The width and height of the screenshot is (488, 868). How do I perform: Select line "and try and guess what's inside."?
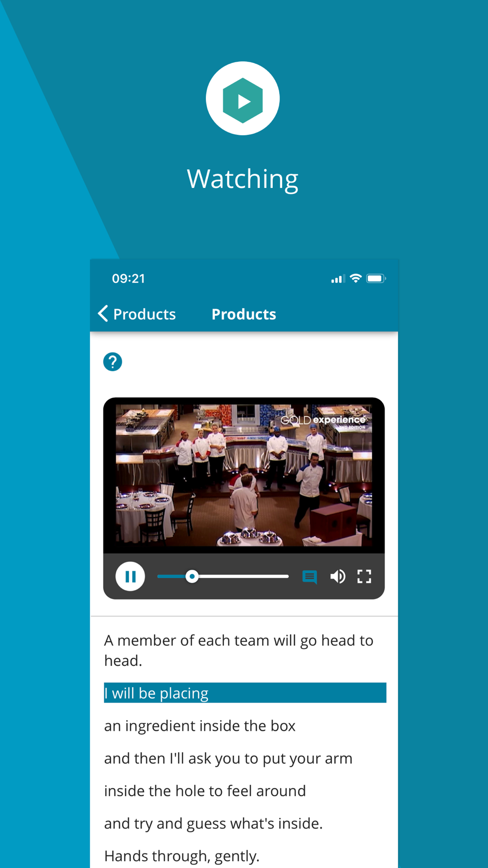[x=213, y=824]
